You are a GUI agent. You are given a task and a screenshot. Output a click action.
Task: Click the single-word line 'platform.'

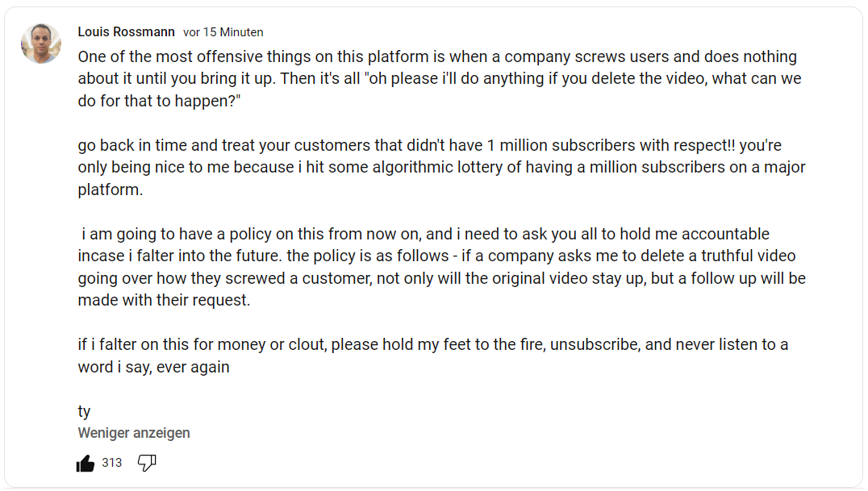pos(110,190)
